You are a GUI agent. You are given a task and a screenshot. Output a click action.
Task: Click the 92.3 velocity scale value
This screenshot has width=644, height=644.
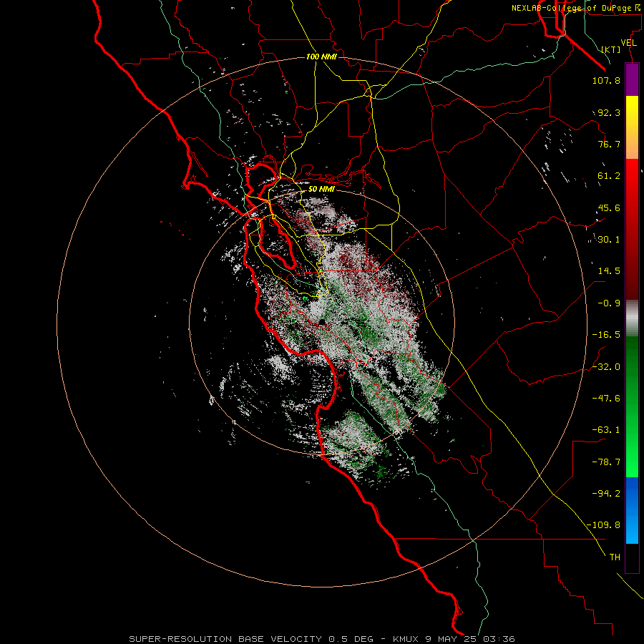609,112
